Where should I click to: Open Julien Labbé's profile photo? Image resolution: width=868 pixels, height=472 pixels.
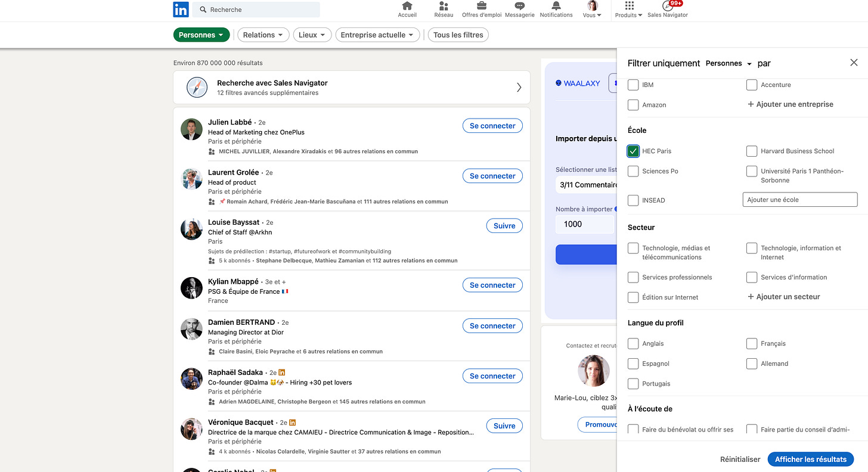pos(192,129)
